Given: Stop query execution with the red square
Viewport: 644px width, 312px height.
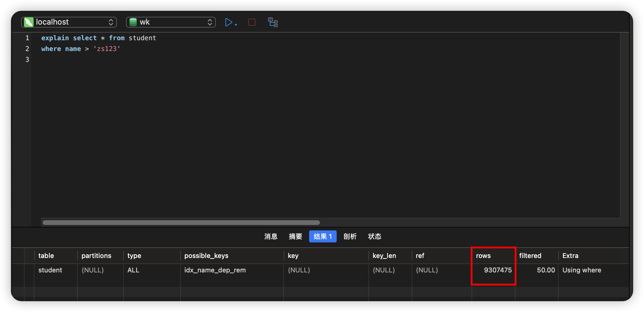Looking at the screenshot, I should 252,22.
